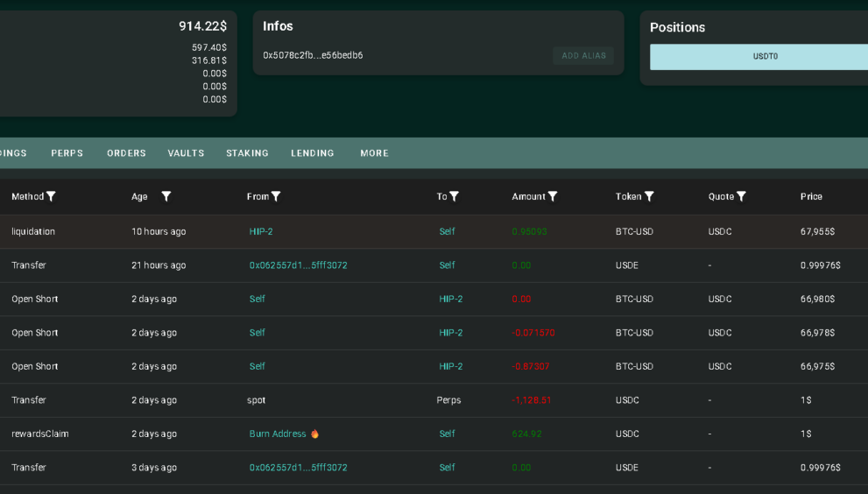Select the Staking tab

(x=247, y=153)
